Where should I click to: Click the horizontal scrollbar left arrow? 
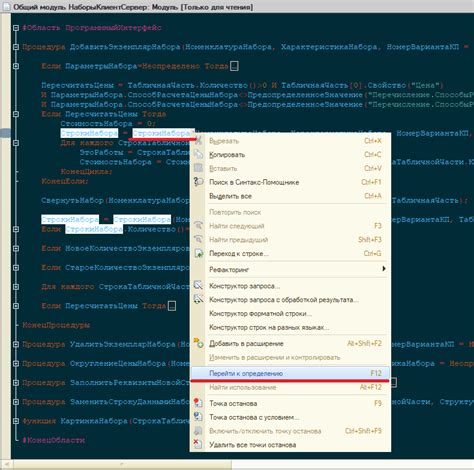(x=6, y=465)
